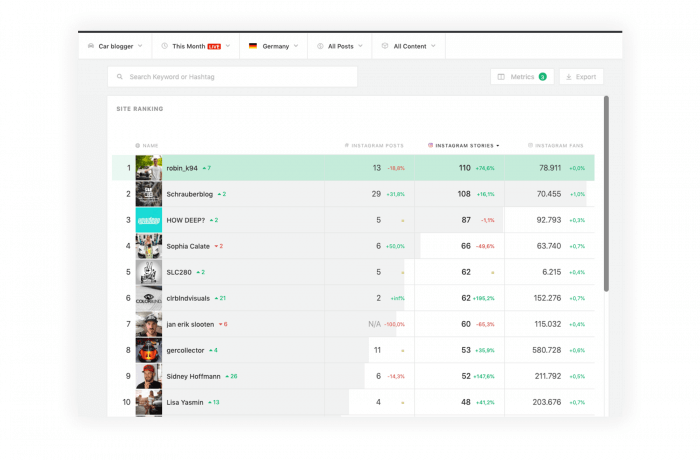Open gercollector profile thumbnail
This screenshot has height=460, width=700.
tap(149, 350)
